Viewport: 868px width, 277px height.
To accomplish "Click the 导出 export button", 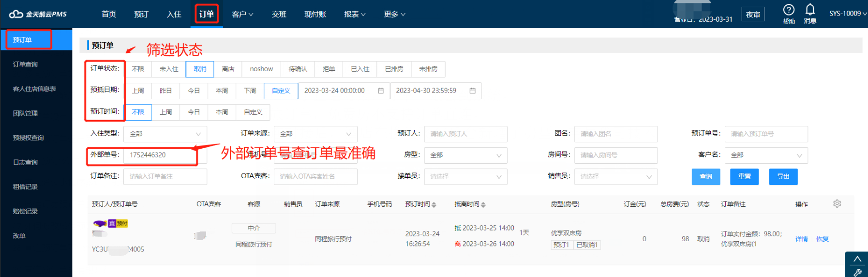I will click(783, 176).
